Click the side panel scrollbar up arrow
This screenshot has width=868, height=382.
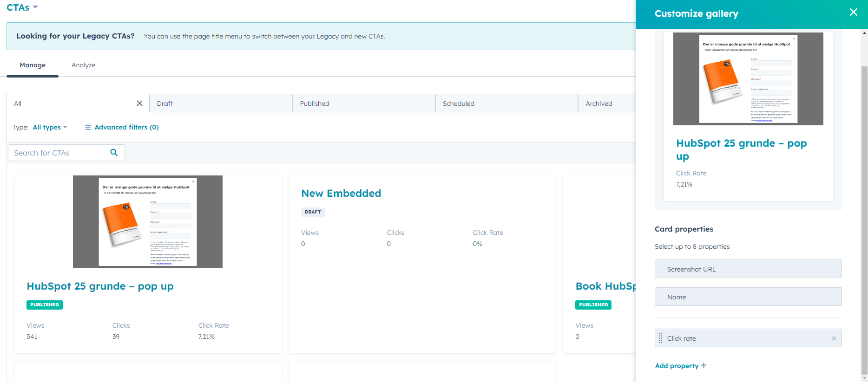[864, 32]
